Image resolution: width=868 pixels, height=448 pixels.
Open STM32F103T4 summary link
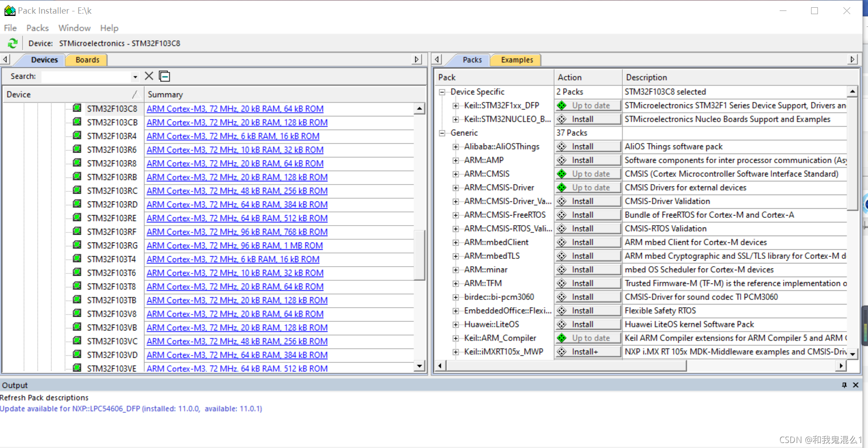pyautogui.click(x=233, y=259)
